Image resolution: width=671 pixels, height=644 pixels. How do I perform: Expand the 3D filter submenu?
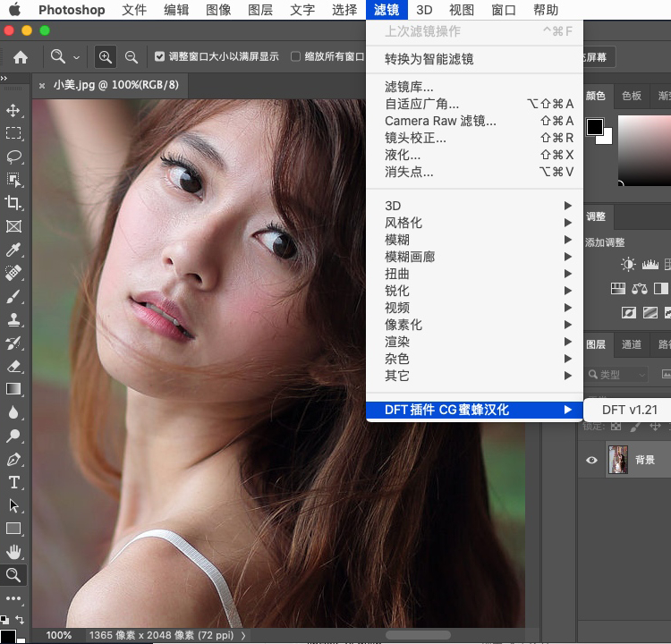tap(474, 206)
